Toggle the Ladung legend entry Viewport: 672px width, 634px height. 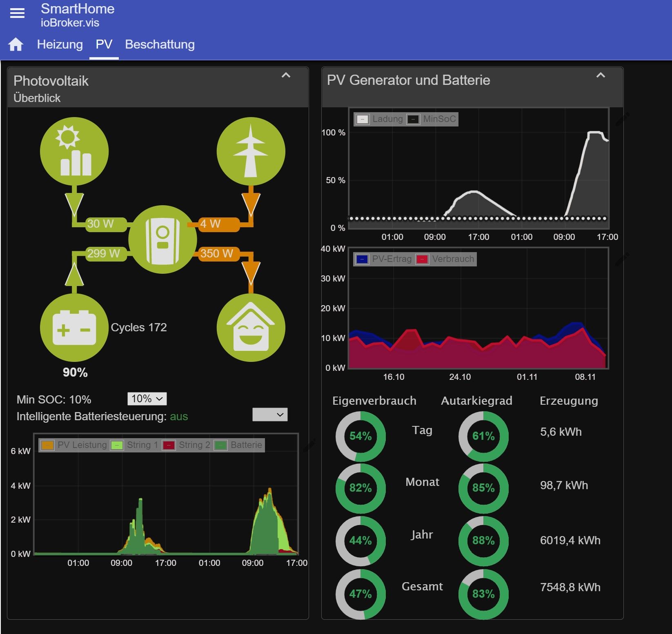[x=379, y=119]
